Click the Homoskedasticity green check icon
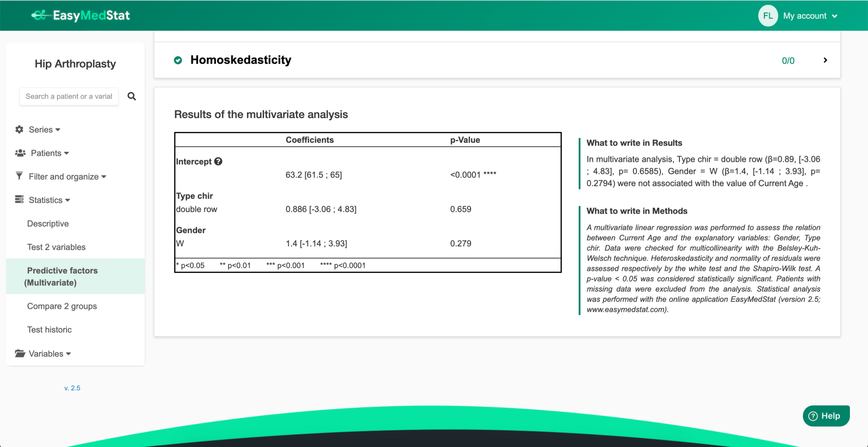This screenshot has width=868, height=447. (x=178, y=60)
